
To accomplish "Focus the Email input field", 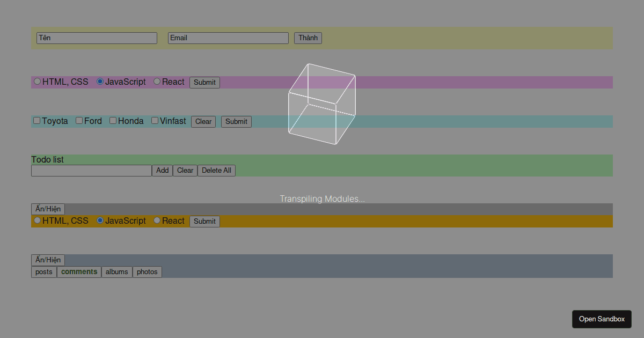I will (228, 38).
